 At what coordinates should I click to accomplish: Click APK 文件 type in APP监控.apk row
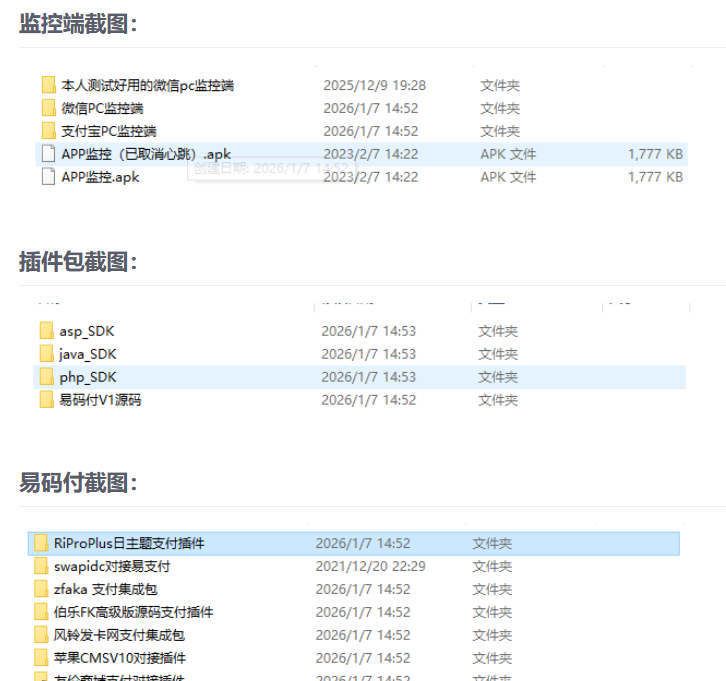pos(508,177)
